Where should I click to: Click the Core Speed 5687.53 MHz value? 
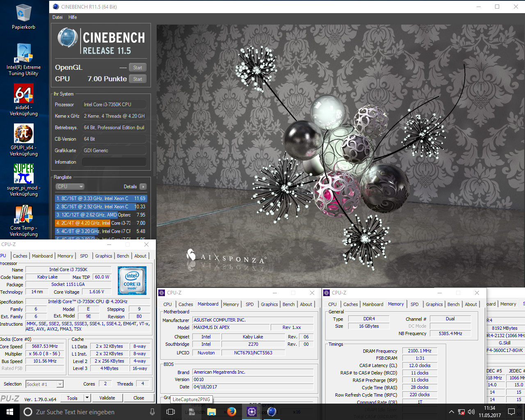coord(45,346)
